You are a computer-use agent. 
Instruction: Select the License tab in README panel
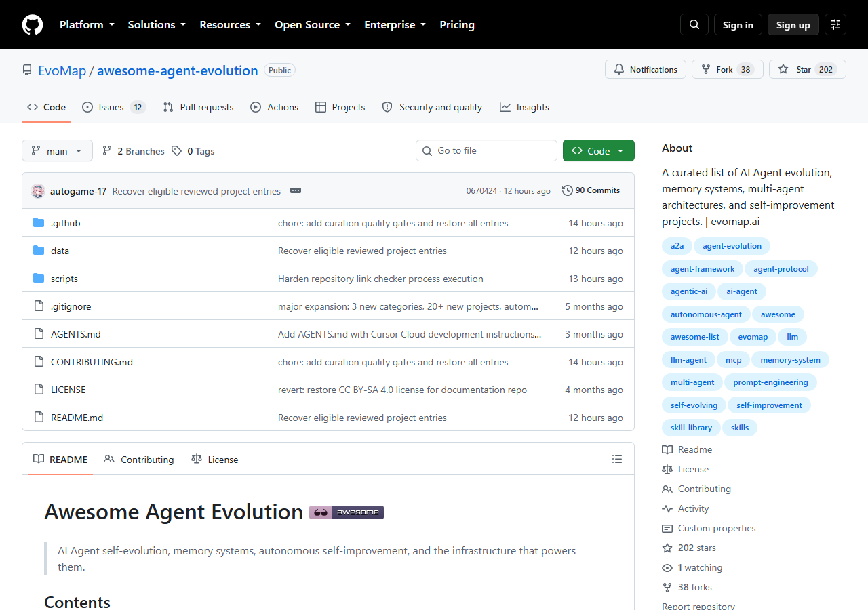pos(215,459)
